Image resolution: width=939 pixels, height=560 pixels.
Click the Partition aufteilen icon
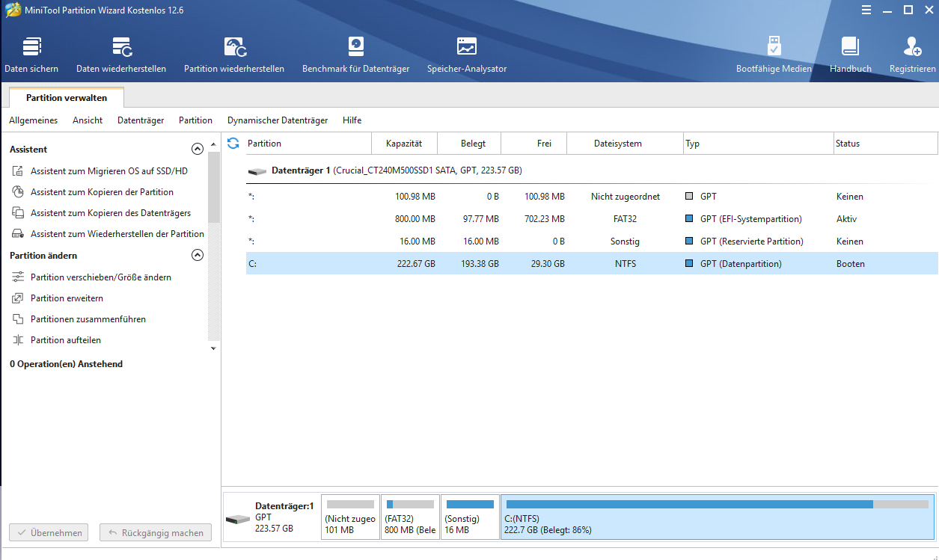coord(18,340)
